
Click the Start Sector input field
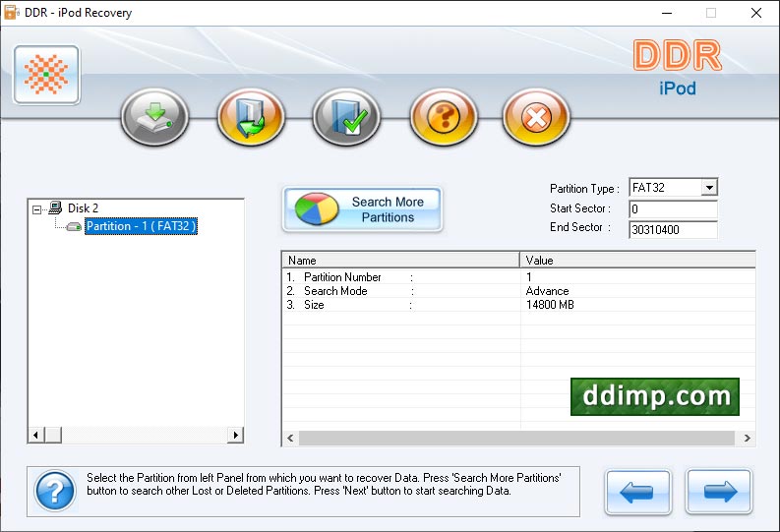click(673, 209)
